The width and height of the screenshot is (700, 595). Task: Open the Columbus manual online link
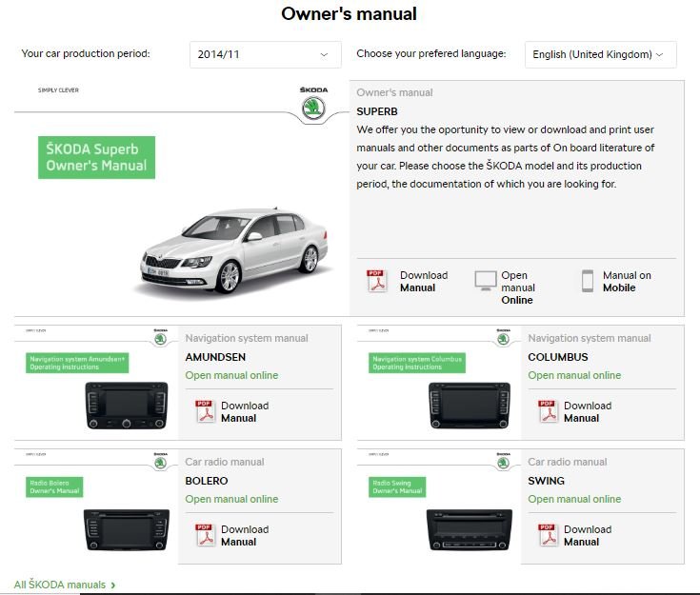(x=574, y=375)
